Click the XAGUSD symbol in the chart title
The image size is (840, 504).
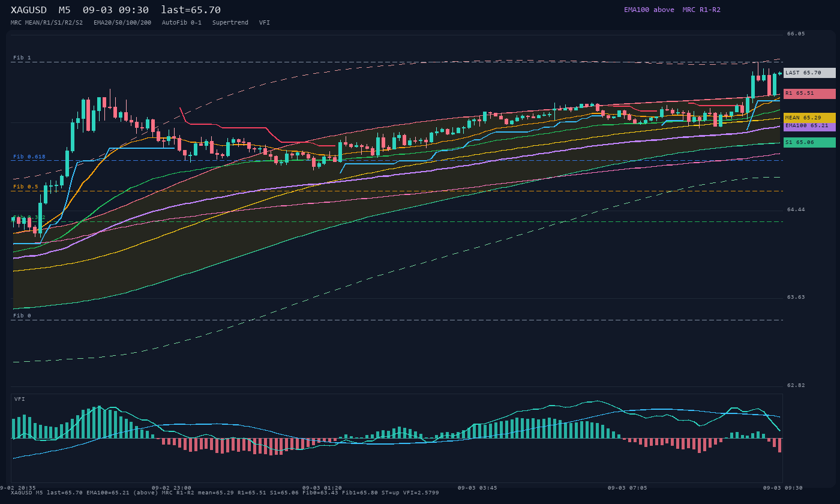tap(29, 10)
